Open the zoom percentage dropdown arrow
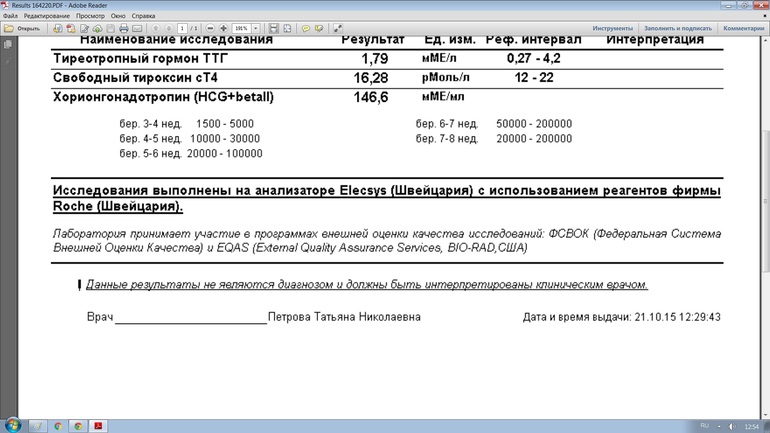This screenshot has height=433, width=770. click(x=258, y=29)
